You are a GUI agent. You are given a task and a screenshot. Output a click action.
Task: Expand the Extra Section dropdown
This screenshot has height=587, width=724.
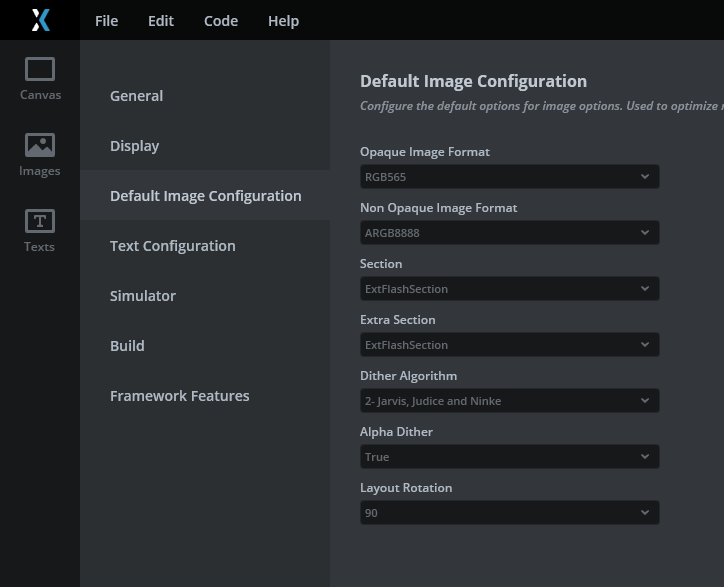click(509, 345)
